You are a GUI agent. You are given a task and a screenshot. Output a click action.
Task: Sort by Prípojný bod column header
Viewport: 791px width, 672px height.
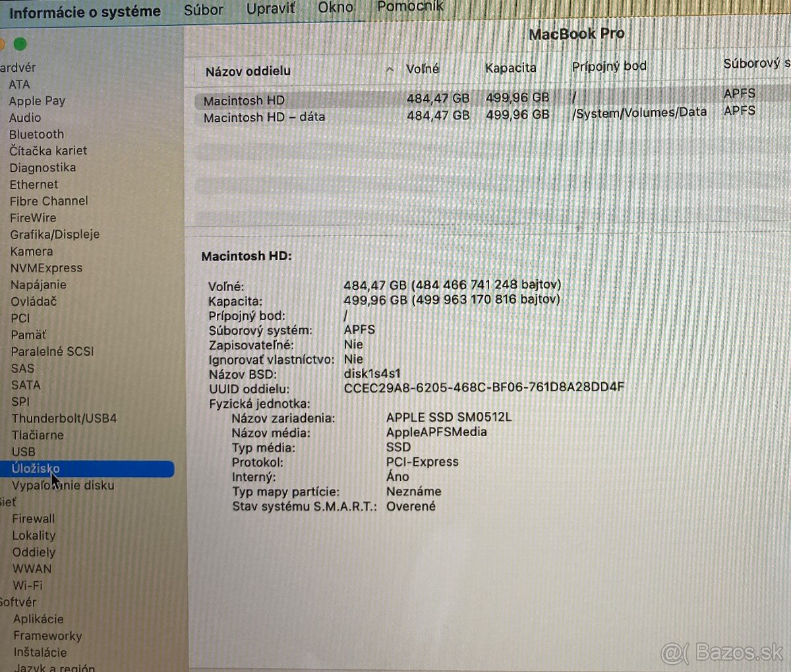click(x=608, y=66)
